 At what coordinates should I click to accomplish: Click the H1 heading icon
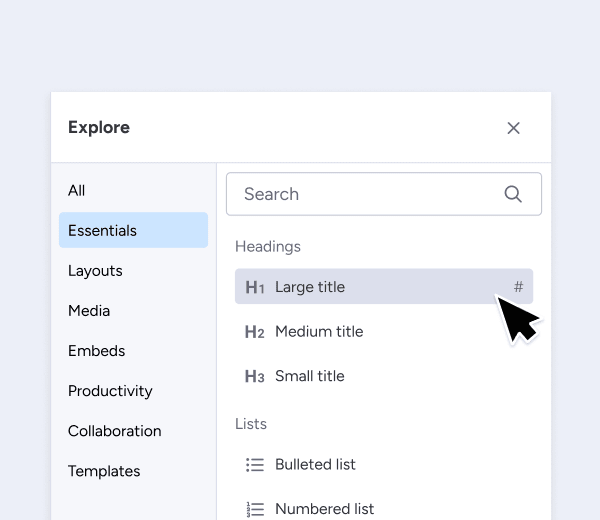(x=255, y=287)
